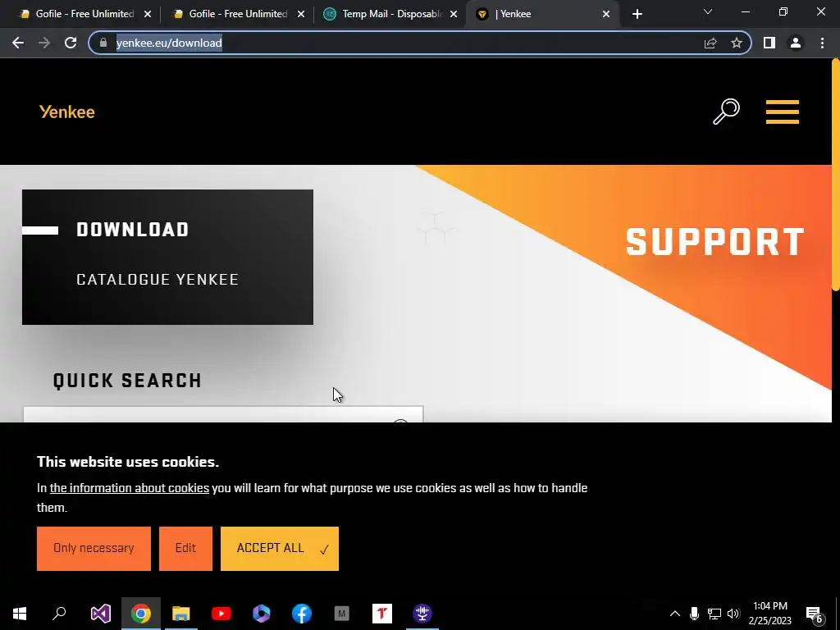Open Facebook taskbar app
This screenshot has height=630, width=840.
coord(302,613)
